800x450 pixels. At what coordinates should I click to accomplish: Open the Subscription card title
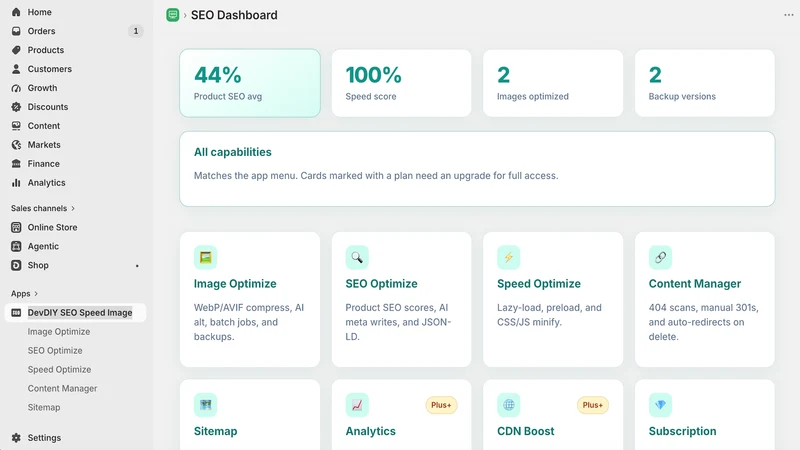682,431
